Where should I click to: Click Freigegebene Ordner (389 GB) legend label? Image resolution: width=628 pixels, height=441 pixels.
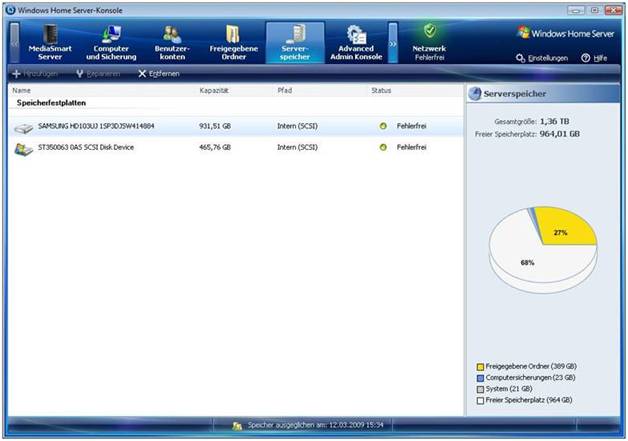[x=531, y=366]
